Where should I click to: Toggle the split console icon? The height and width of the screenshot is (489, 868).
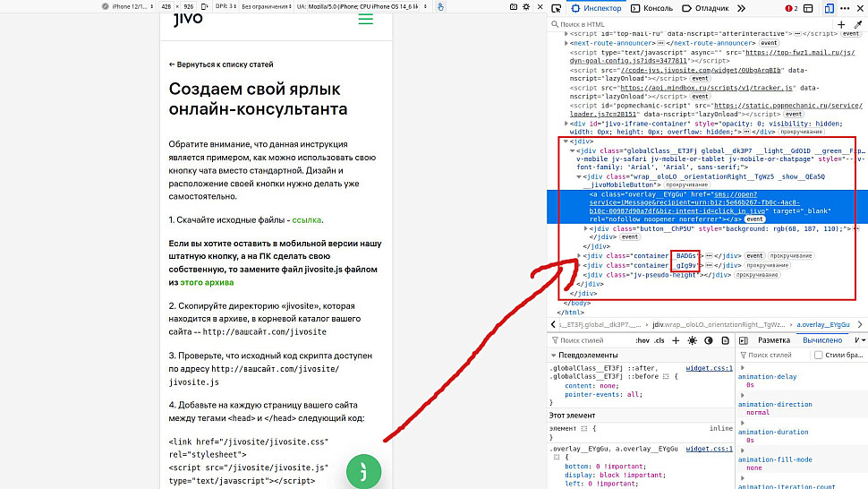point(808,8)
